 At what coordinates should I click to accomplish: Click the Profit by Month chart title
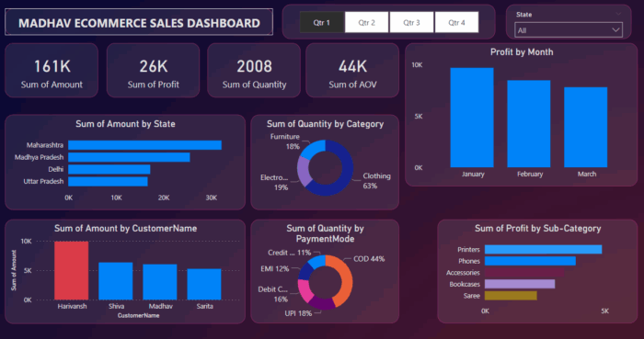click(522, 52)
